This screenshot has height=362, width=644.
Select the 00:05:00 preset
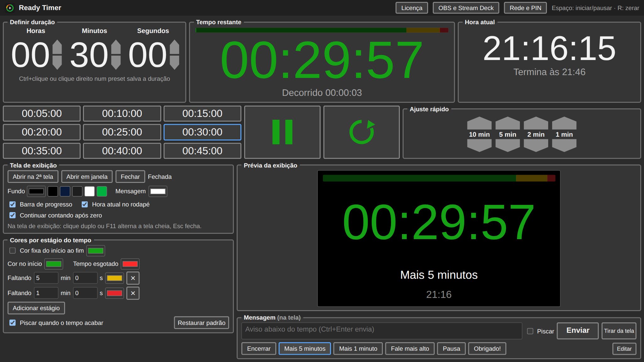point(42,113)
